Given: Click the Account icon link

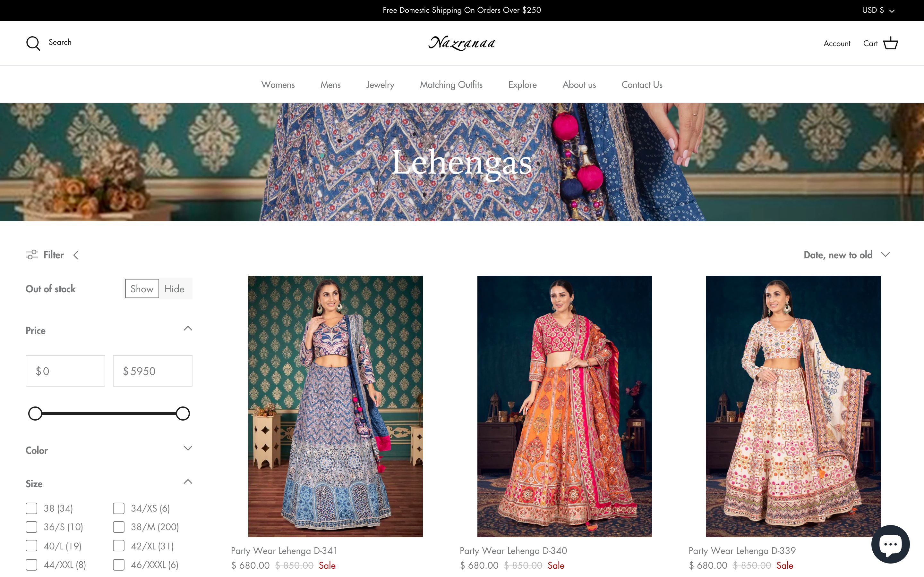Looking at the screenshot, I should click(837, 43).
